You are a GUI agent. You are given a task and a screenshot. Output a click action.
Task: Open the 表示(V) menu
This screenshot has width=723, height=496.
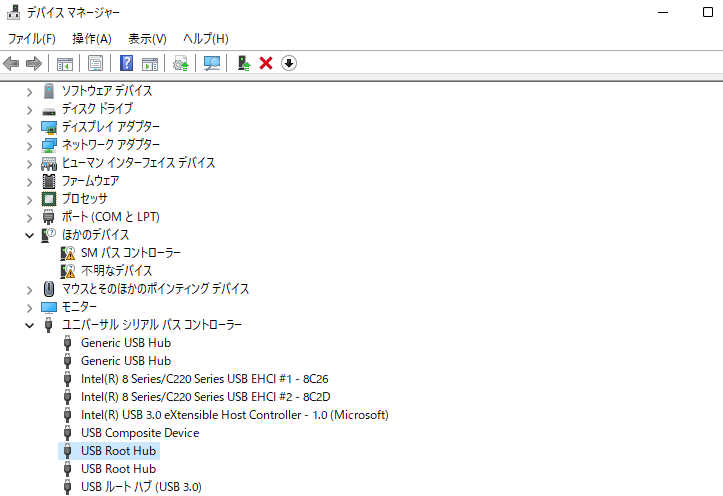click(x=147, y=38)
